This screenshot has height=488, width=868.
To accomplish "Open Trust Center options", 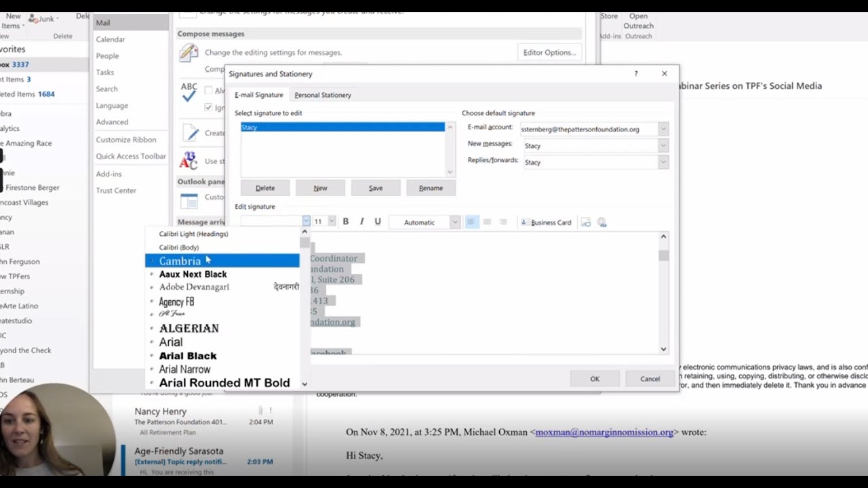I will tap(130, 190).
